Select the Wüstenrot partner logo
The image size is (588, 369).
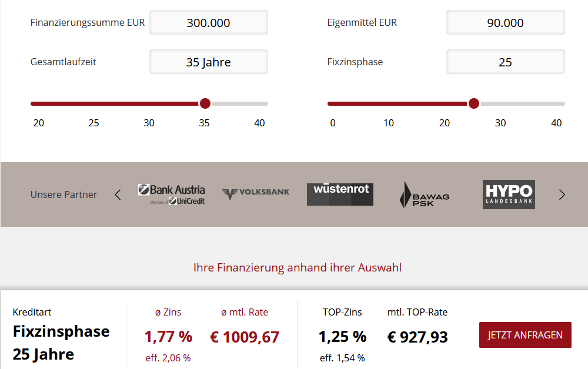point(340,194)
